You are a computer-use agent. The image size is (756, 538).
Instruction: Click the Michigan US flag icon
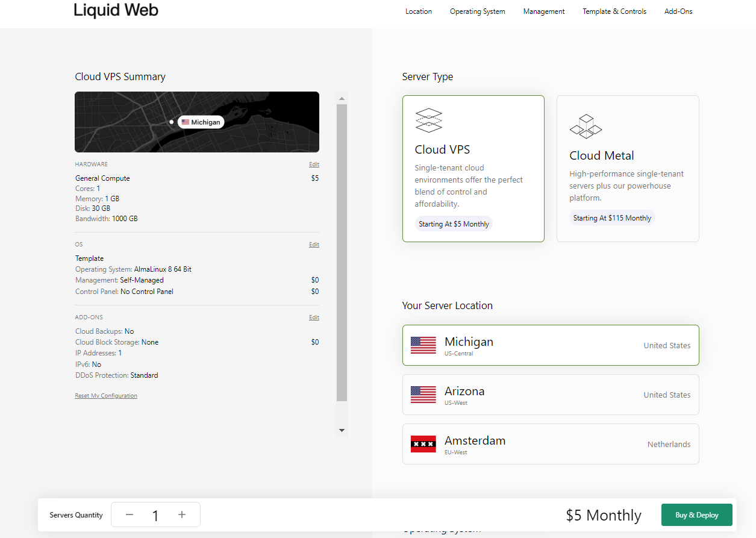coord(423,345)
